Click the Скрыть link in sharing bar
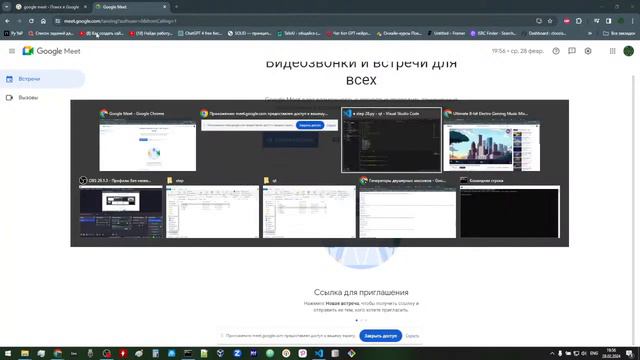 tap(412, 336)
